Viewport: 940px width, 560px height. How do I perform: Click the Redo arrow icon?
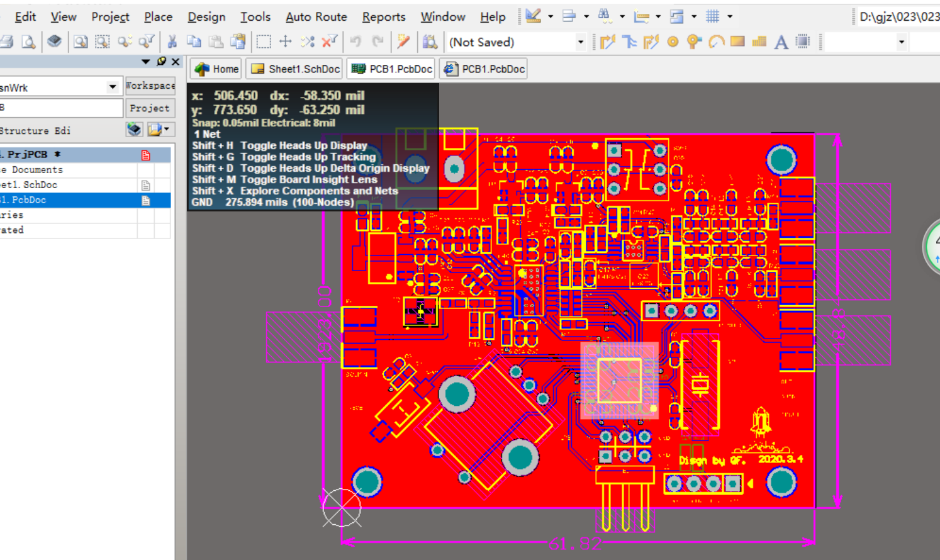coord(378,42)
